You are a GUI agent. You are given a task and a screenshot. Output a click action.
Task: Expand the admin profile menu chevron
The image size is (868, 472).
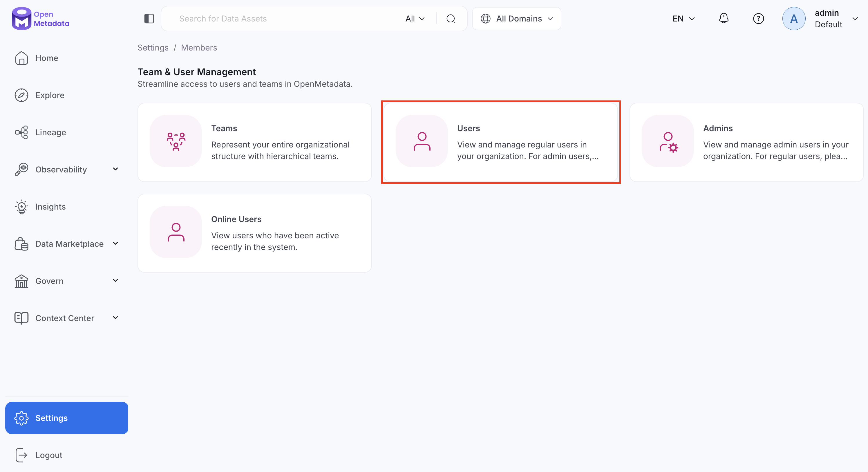tap(855, 19)
